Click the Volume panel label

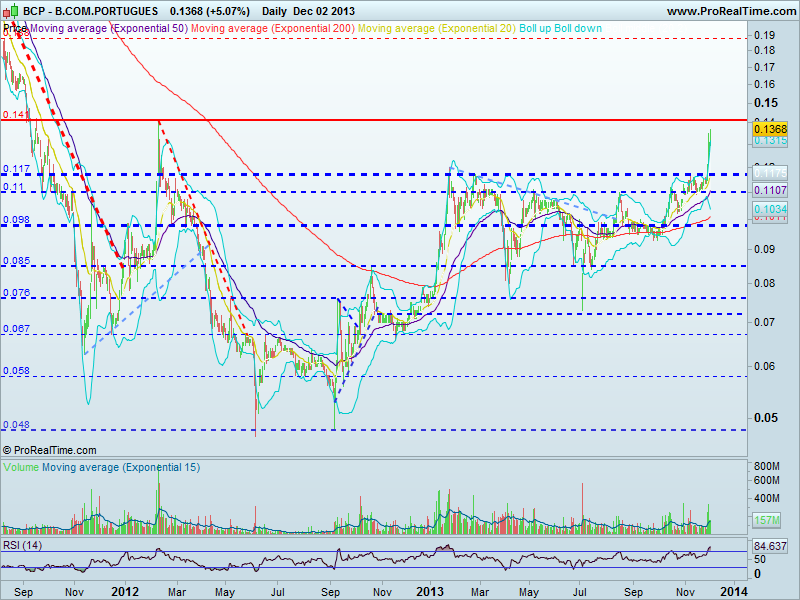[x=21, y=467]
